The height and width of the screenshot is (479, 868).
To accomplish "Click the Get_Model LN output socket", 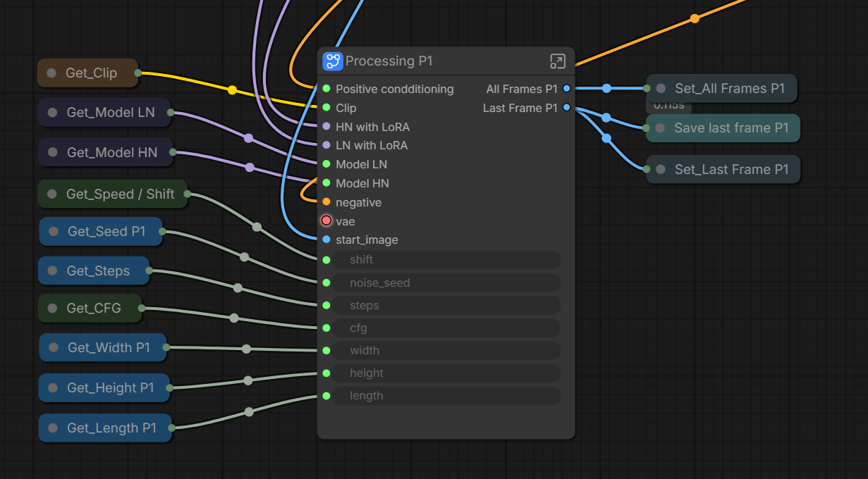I will [171, 112].
